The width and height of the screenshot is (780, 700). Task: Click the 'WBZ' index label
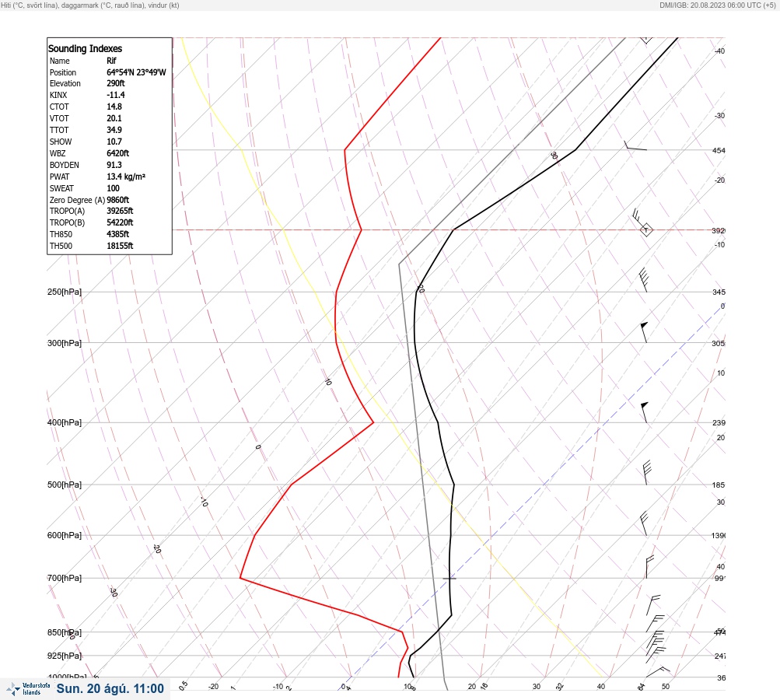pyautogui.click(x=58, y=154)
